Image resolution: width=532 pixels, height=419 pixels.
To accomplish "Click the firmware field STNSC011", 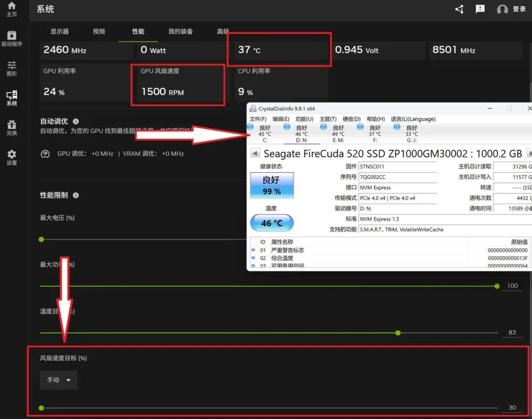I will [397, 166].
